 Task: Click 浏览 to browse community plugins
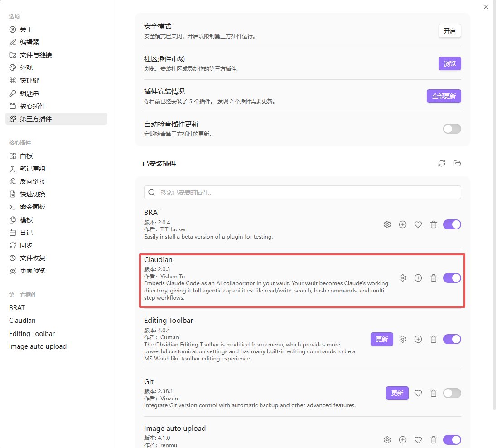(x=449, y=63)
